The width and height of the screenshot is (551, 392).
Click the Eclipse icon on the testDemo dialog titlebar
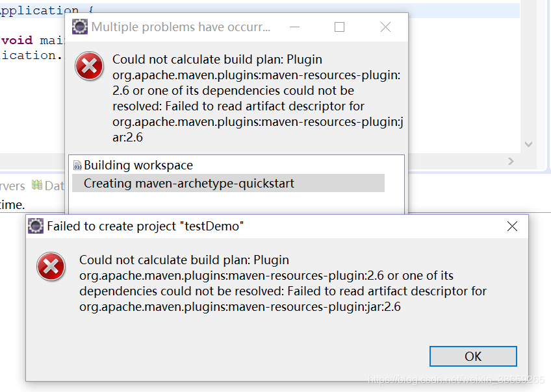click(35, 226)
